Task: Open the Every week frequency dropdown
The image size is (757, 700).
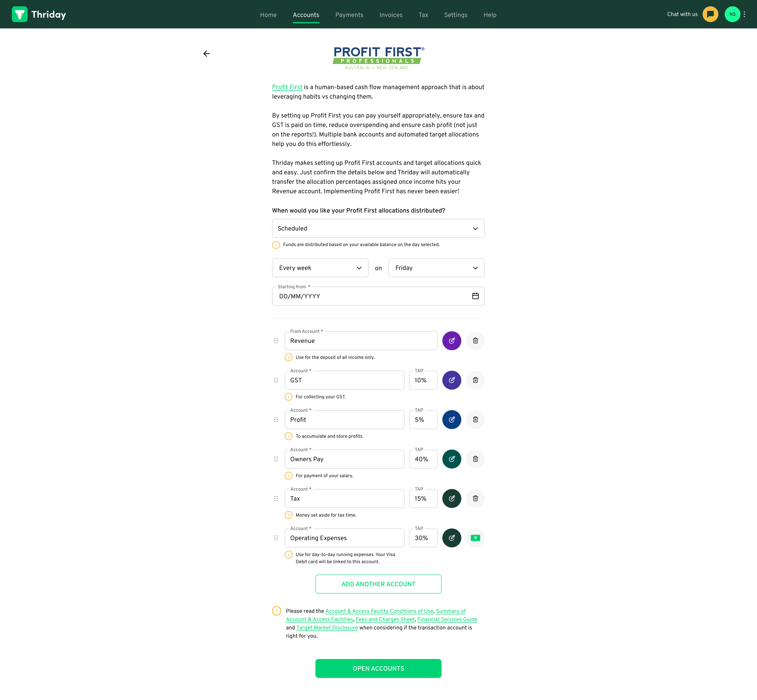Action: [x=320, y=268]
